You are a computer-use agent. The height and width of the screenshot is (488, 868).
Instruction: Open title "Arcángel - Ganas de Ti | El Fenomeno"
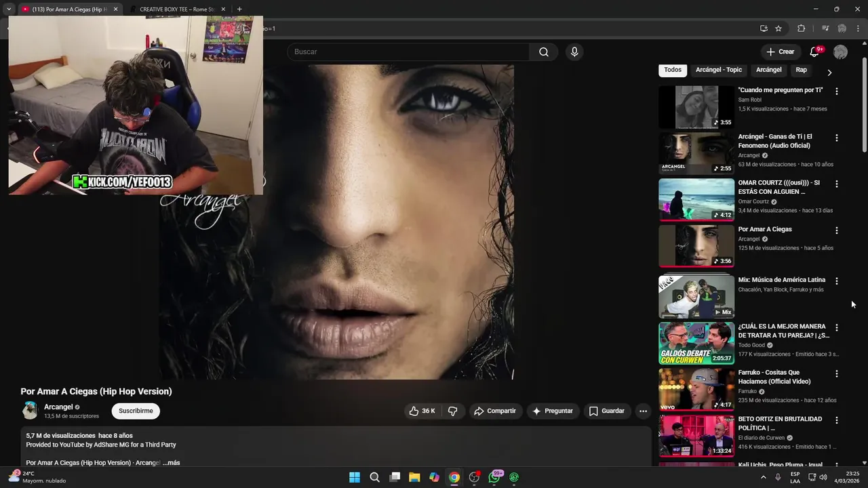click(x=775, y=141)
